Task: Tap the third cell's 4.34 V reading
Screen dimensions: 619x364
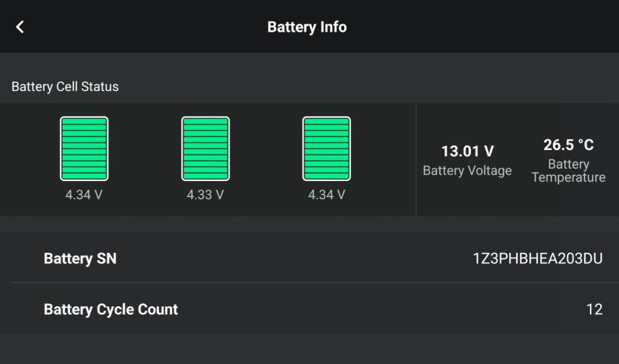Action: click(x=327, y=195)
